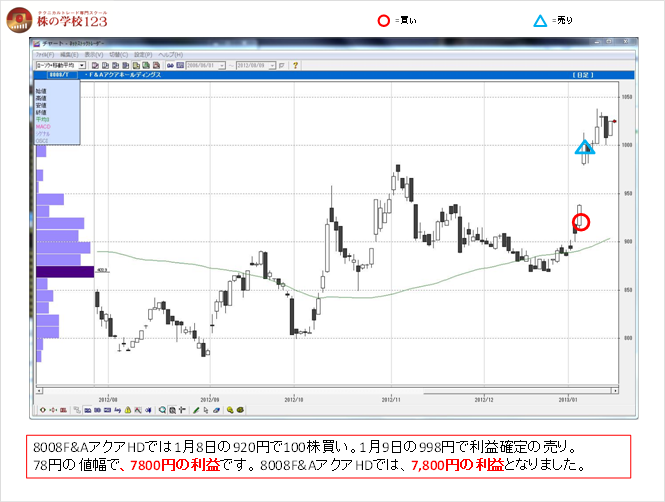Click the red circle buy marker on chart
This screenshot has height=502, width=665.
(x=581, y=221)
